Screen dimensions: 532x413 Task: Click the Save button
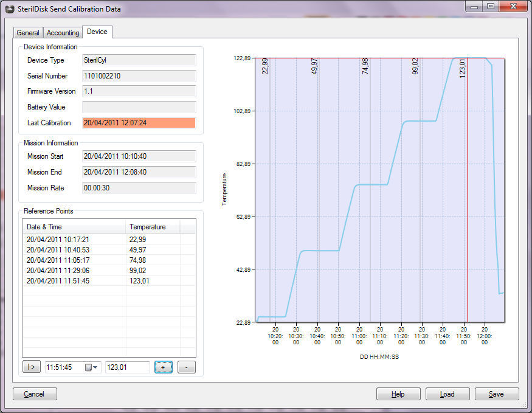pos(497,394)
